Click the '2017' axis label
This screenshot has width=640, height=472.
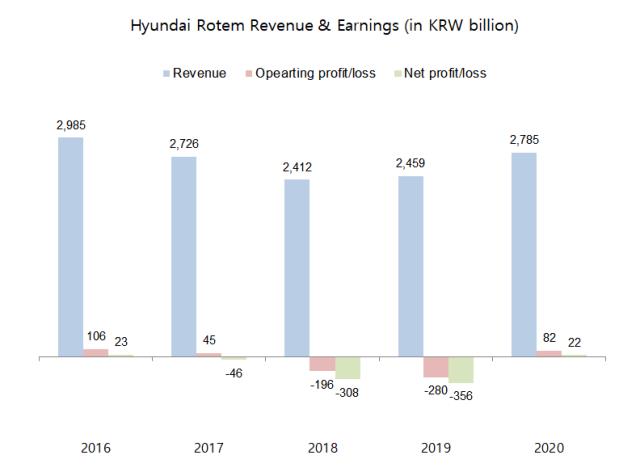(209, 448)
